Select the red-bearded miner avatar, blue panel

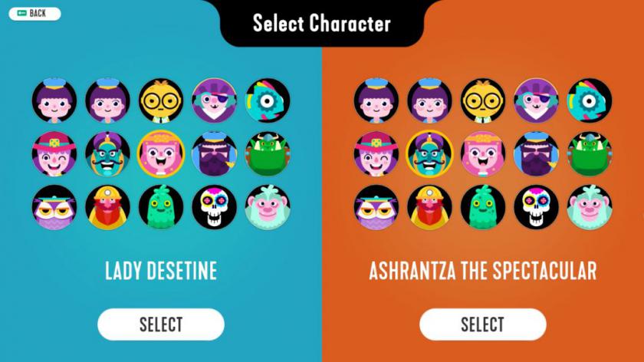pyautogui.click(x=107, y=207)
